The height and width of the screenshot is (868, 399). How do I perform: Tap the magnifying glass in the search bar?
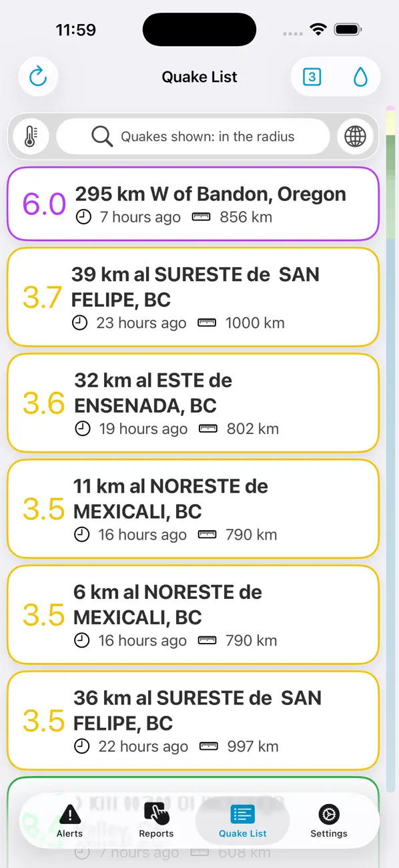click(x=101, y=136)
